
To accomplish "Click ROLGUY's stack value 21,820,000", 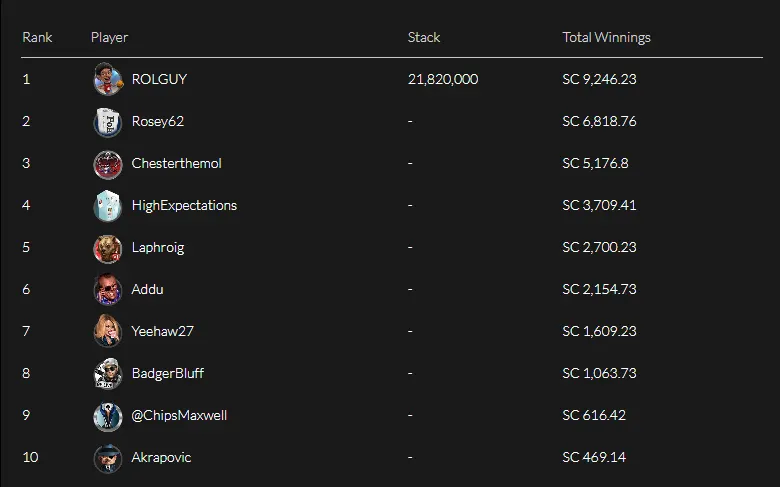I will pos(443,79).
